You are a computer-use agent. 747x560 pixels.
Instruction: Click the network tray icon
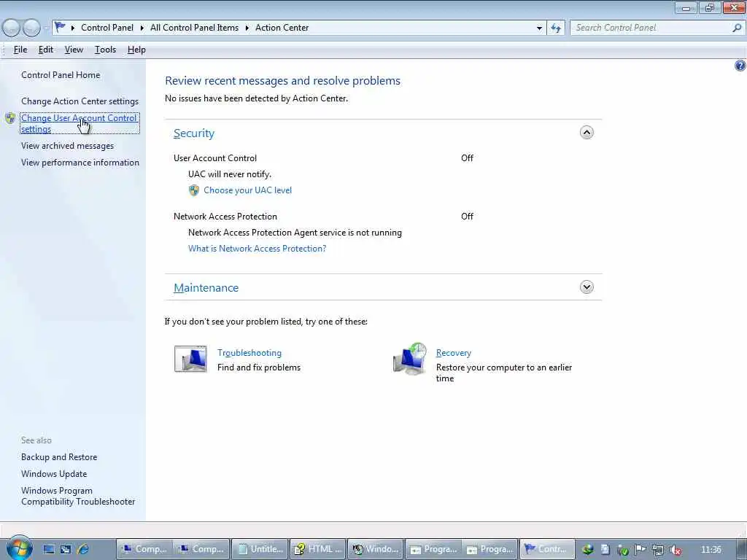pos(658,550)
